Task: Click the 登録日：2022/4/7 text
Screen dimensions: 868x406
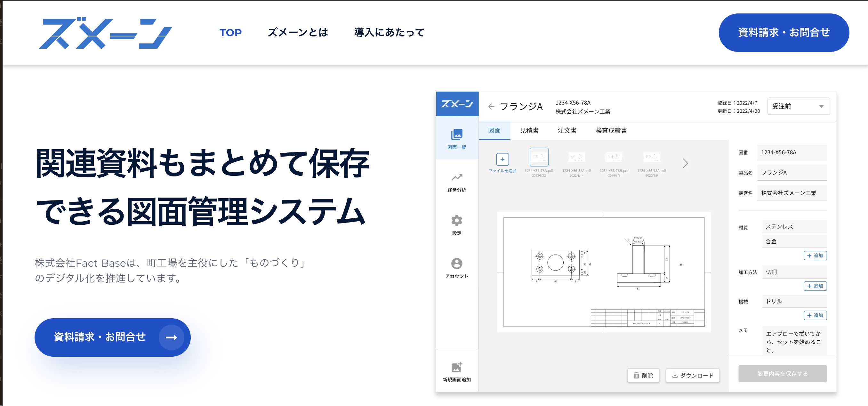Action: 737,103
